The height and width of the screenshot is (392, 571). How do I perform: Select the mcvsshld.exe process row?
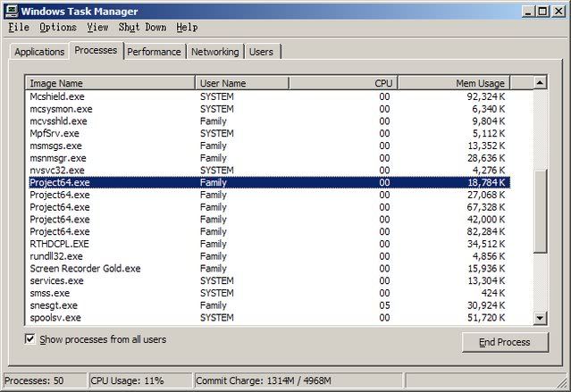coord(270,121)
